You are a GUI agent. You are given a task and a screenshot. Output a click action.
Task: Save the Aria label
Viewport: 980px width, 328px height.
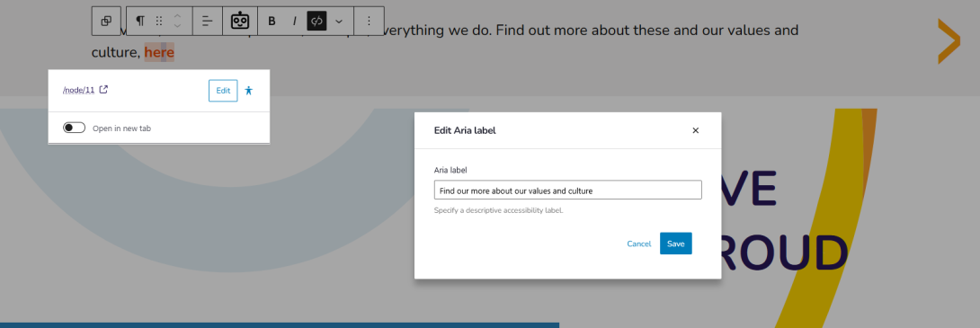click(x=675, y=244)
